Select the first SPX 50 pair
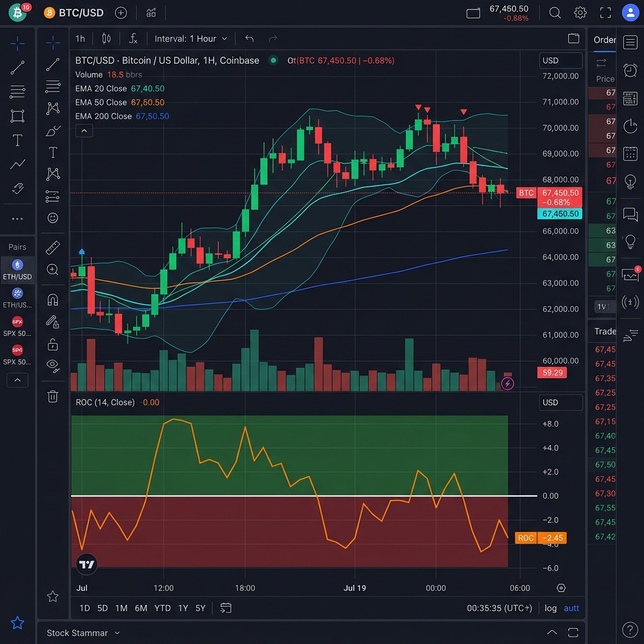644x644 pixels. click(x=17, y=326)
